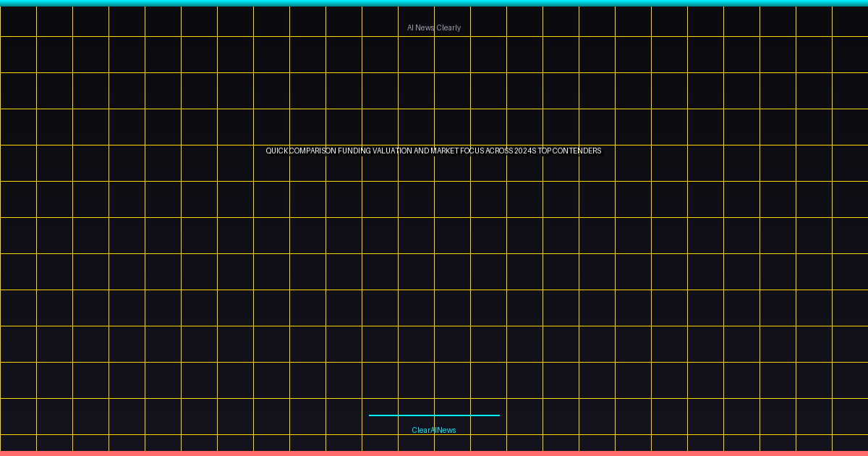Click the word 'AND' in the headline
The height and width of the screenshot is (456, 868).
(x=422, y=151)
